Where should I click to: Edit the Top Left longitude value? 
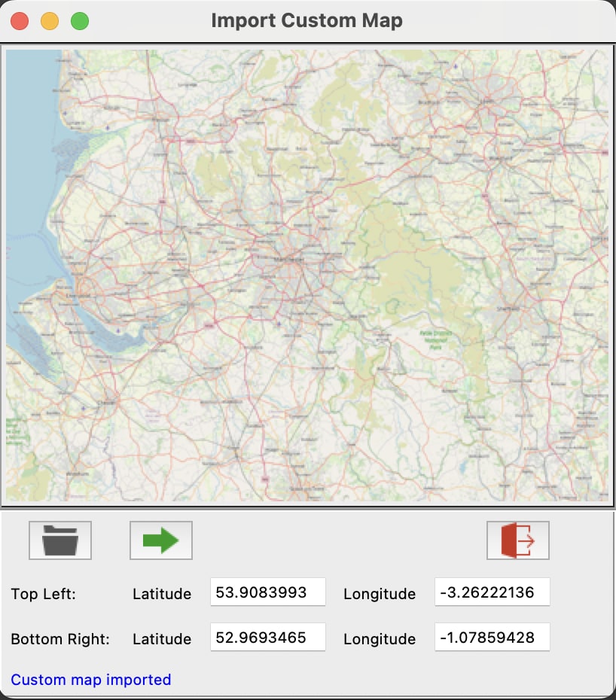492,592
